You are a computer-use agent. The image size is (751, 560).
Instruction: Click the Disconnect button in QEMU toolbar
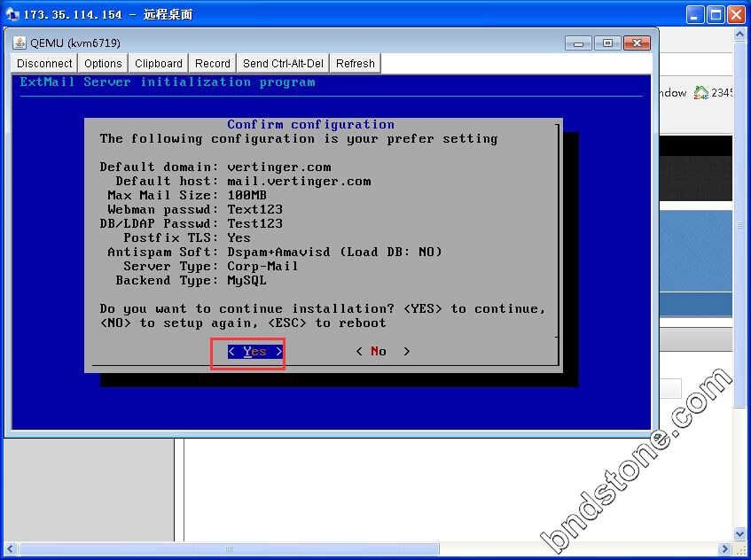[x=44, y=63]
